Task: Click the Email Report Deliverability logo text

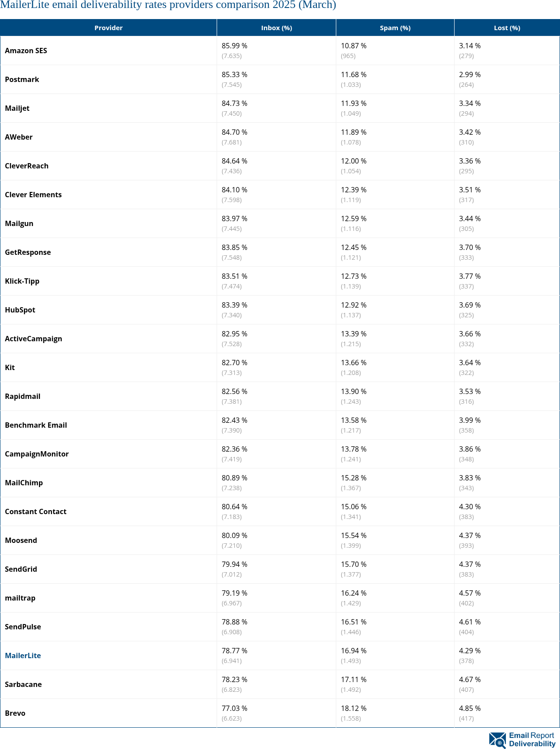Action: pyautogui.click(x=532, y=740)
